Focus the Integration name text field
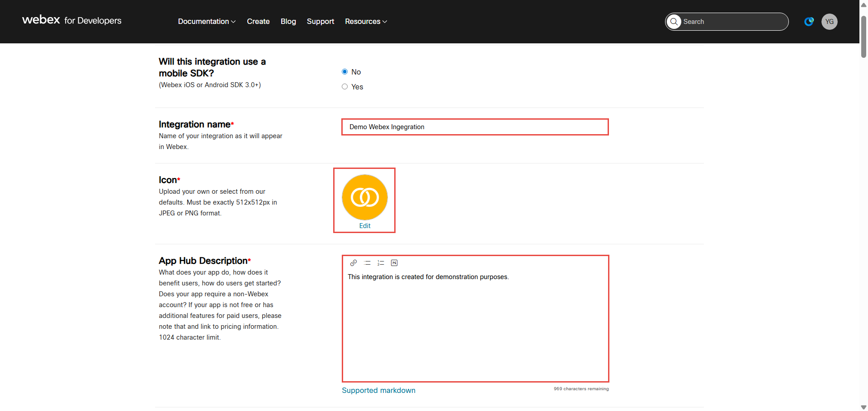The image size is (868, 411). pos(475,127)
